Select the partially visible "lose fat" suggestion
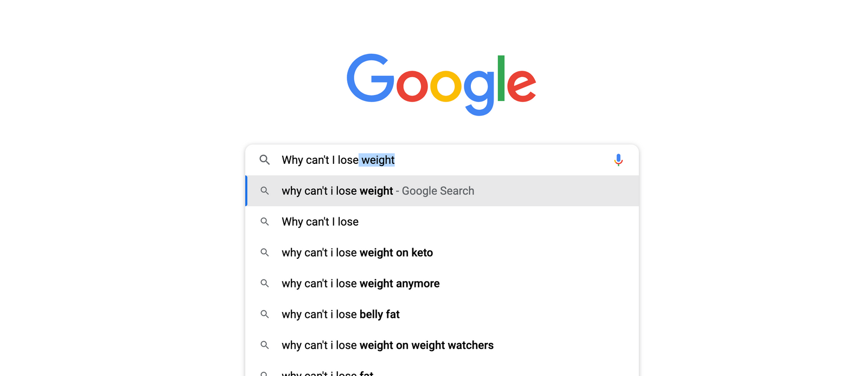Screen dimensions: 868x376 point(328,373)
